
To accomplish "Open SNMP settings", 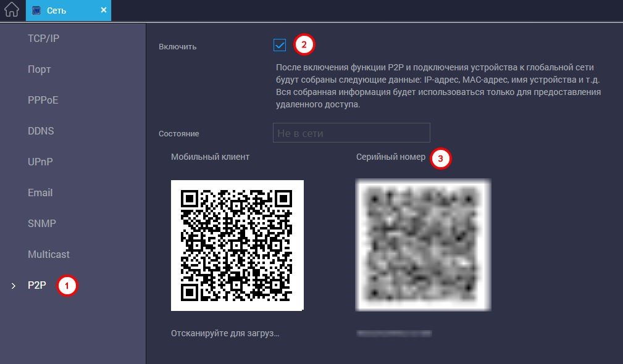I will (42, 223).
